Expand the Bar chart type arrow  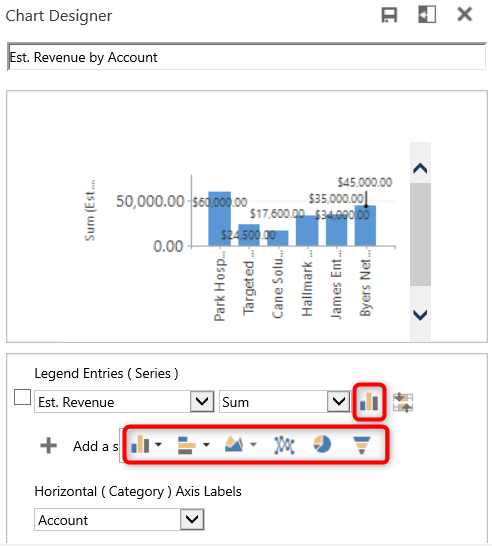pyautogui.click(x=206, y=445)
